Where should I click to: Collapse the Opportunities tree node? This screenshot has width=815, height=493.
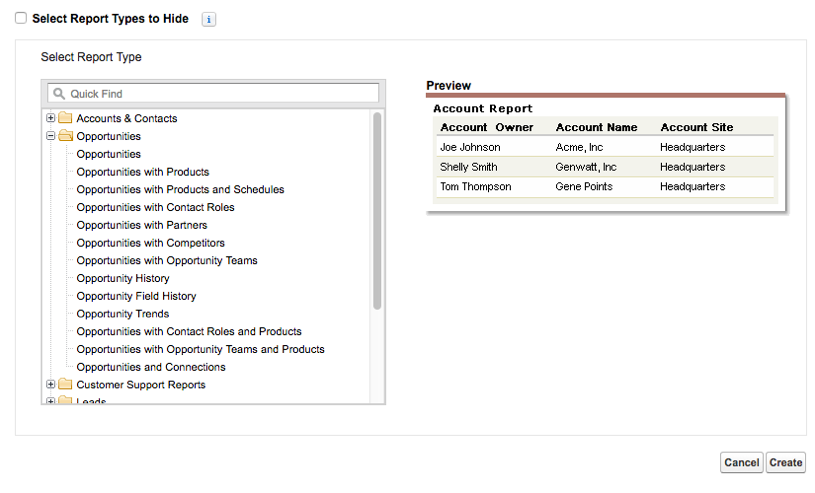tap(51, 136)
